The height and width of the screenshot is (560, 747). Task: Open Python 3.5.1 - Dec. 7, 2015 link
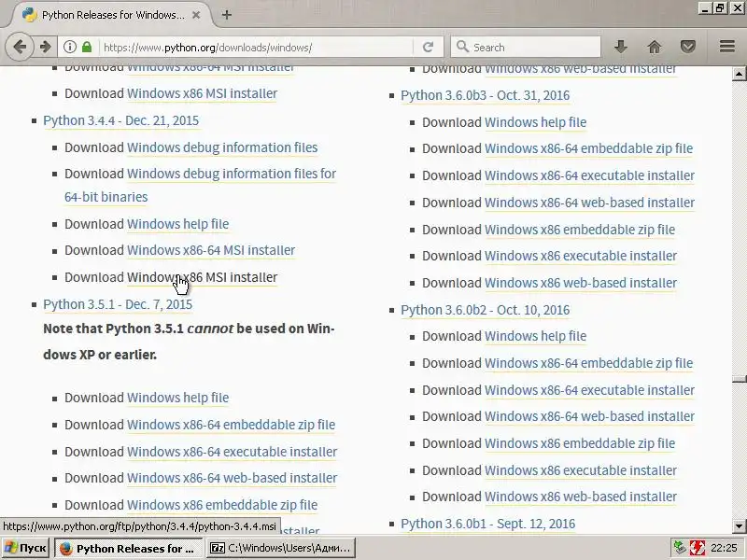point(118,304)
